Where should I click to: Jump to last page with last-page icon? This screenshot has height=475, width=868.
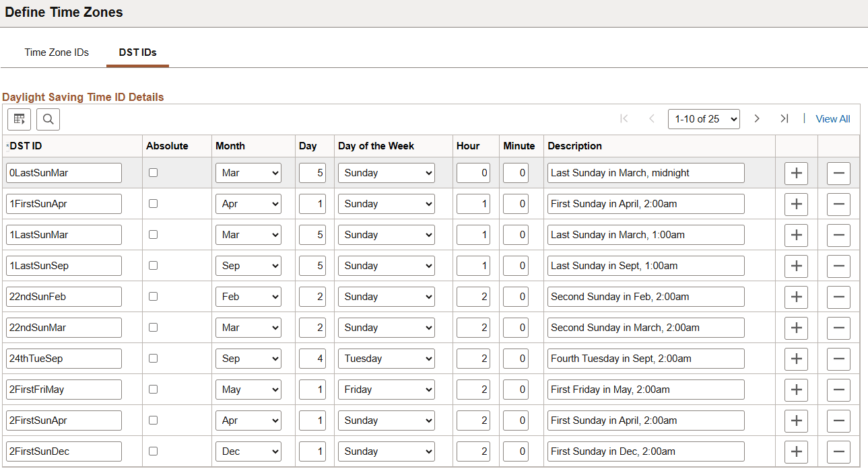[x=784, y=118]
